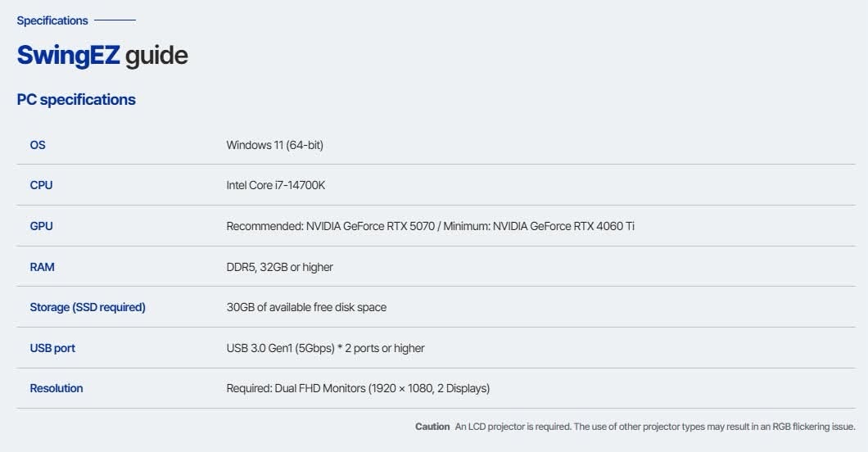Click the blue SwingEZ word in title
Viewport: 868px width, 452px height.
[x=68, y=56]
